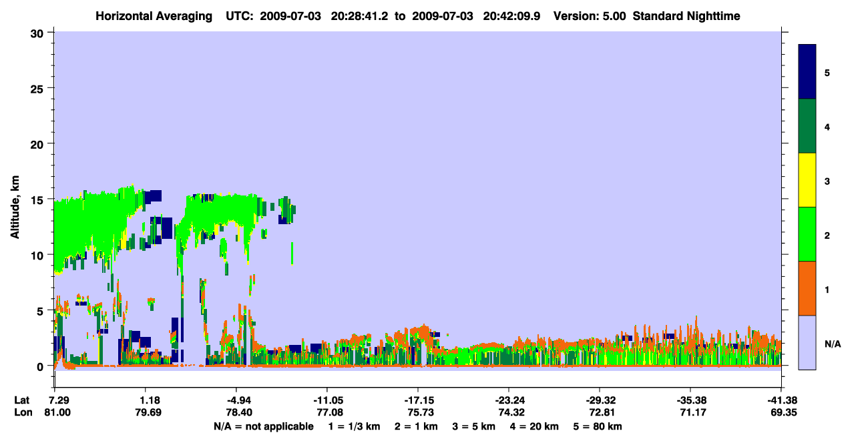The height and width of the screenshot is (445, 868).
Task: Click the y-axis tick label 15
Action: point(38,199)
